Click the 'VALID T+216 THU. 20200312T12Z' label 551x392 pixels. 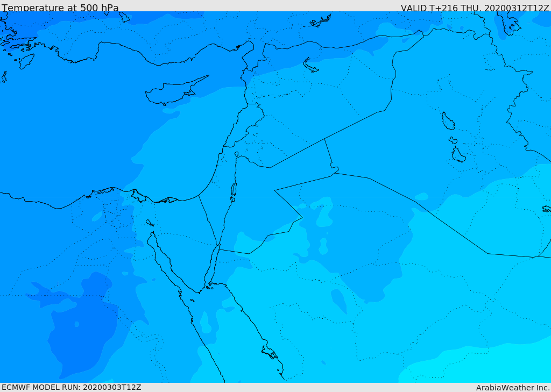[475, 8]
